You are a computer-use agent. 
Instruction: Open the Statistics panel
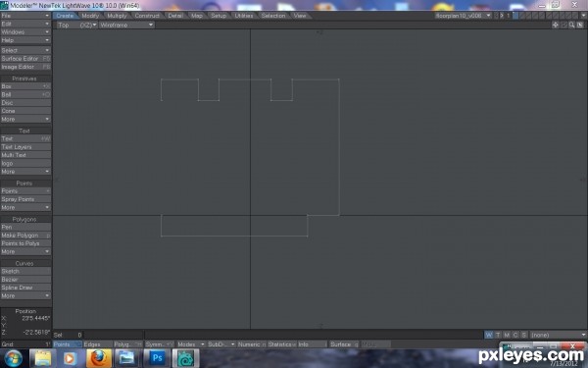coord(281,344)
